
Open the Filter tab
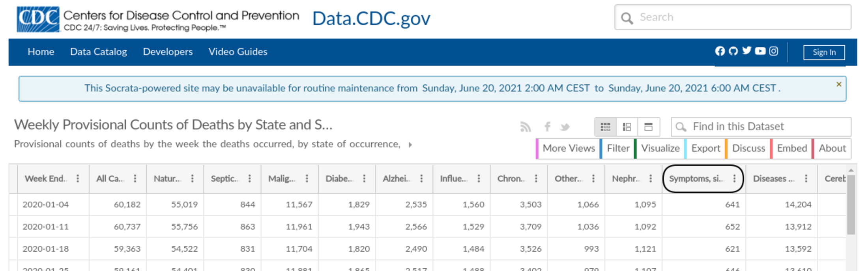(618, 148)
